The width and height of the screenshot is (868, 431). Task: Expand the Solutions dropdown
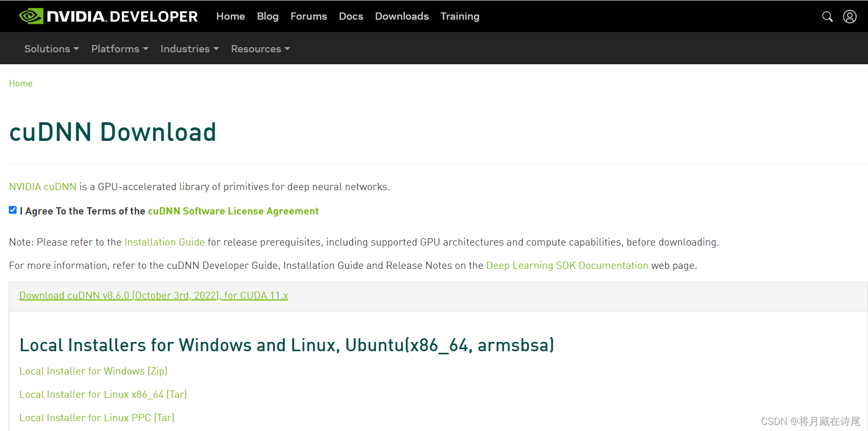click(51, 49)
